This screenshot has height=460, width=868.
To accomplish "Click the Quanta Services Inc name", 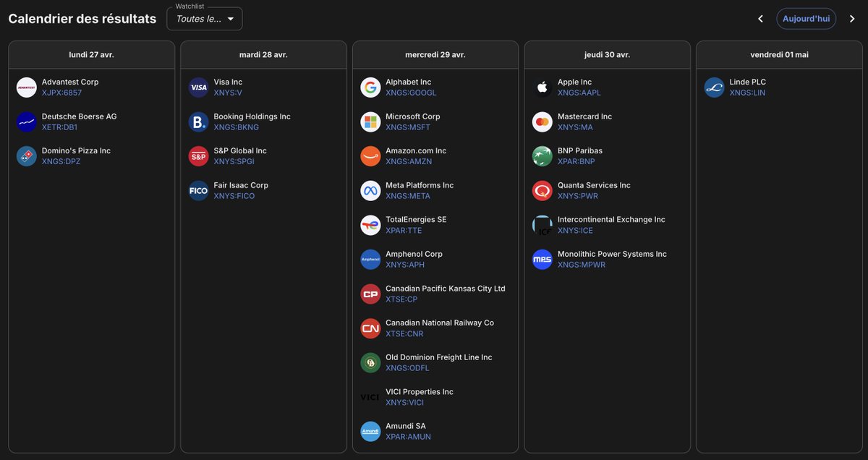I will pos(594,185).
